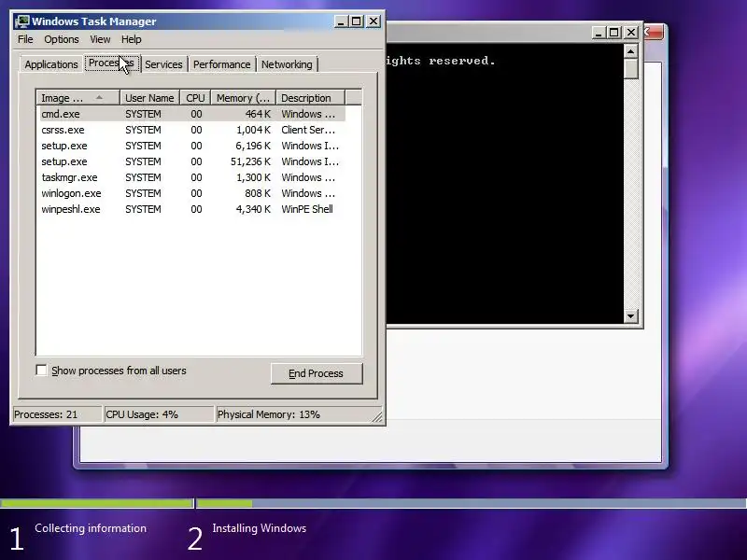
Task: Maximize the Task Manager window
Action: pos(357,21)
